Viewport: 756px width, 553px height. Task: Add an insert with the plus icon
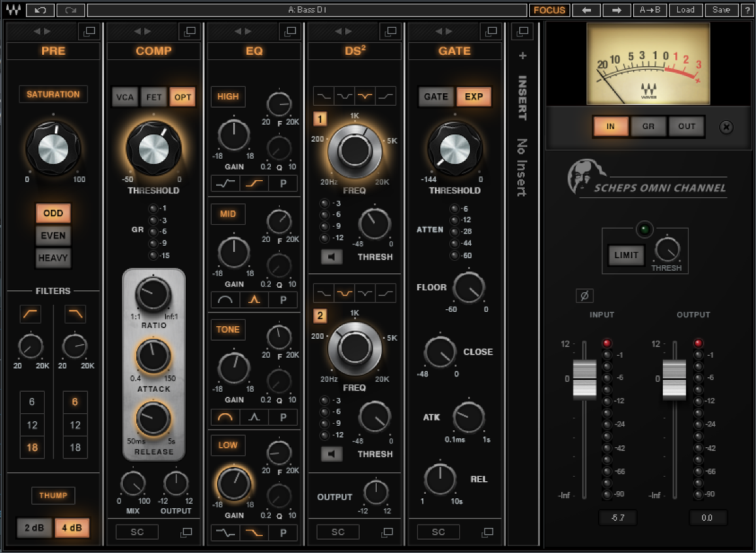pyautogui.click(x=522, y=56)
